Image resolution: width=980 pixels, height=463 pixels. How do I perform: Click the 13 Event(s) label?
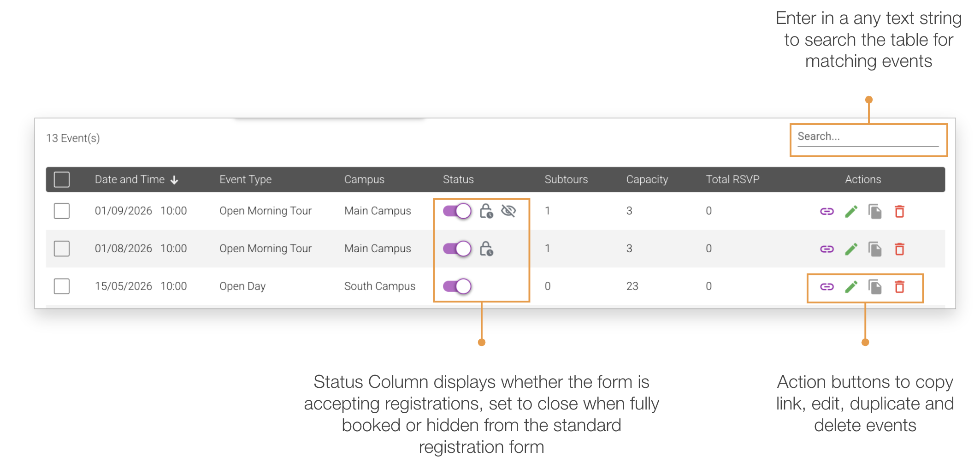tap(72, 138)
